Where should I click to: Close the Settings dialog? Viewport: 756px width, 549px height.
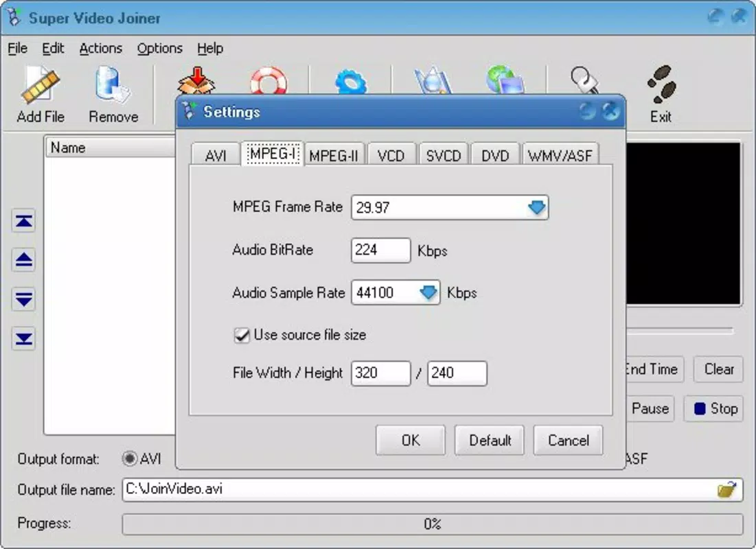tap(610, 111)
